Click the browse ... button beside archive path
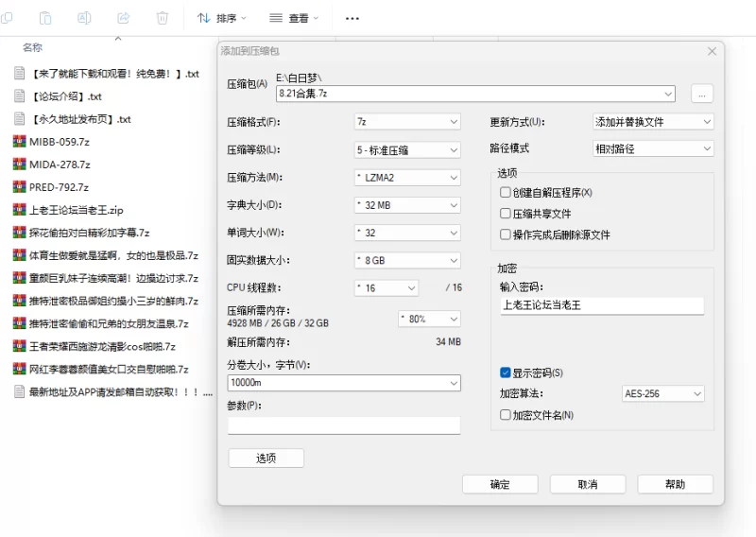756x537 pixels. pyautogui.click(x=702, y=94)
